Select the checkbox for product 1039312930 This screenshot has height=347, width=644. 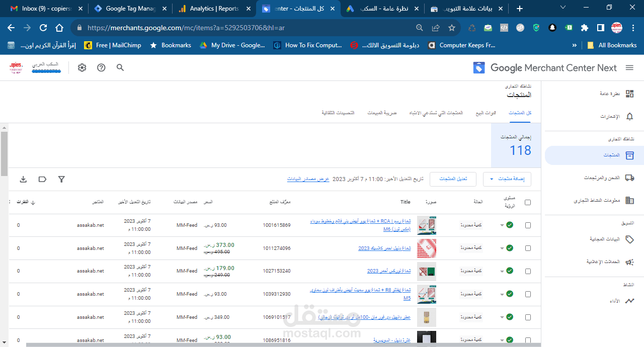[x=528, y=294]
